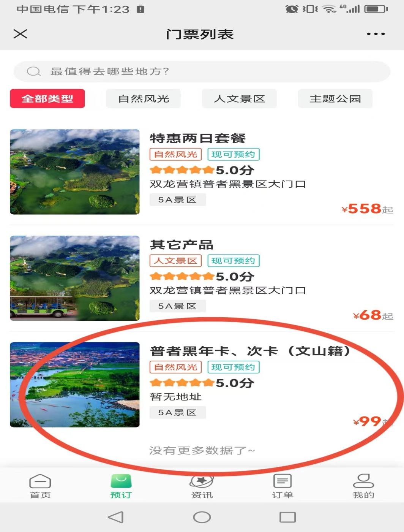Go to 首页 home tab icon
The image size is (404, 532).
click(40, 481)
